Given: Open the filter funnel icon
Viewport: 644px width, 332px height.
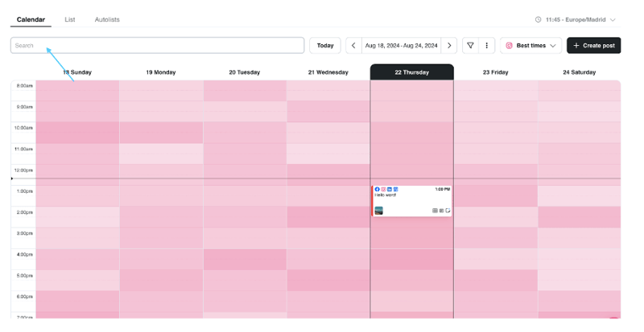Looking at the screenshot, I should (x=471, y=46).
